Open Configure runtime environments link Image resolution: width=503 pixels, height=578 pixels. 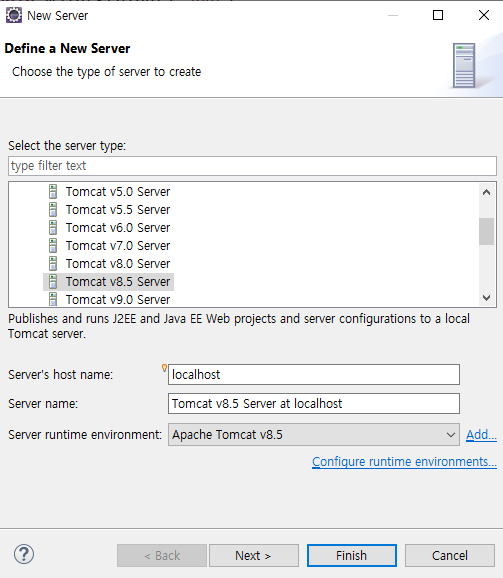pos(404,462)
